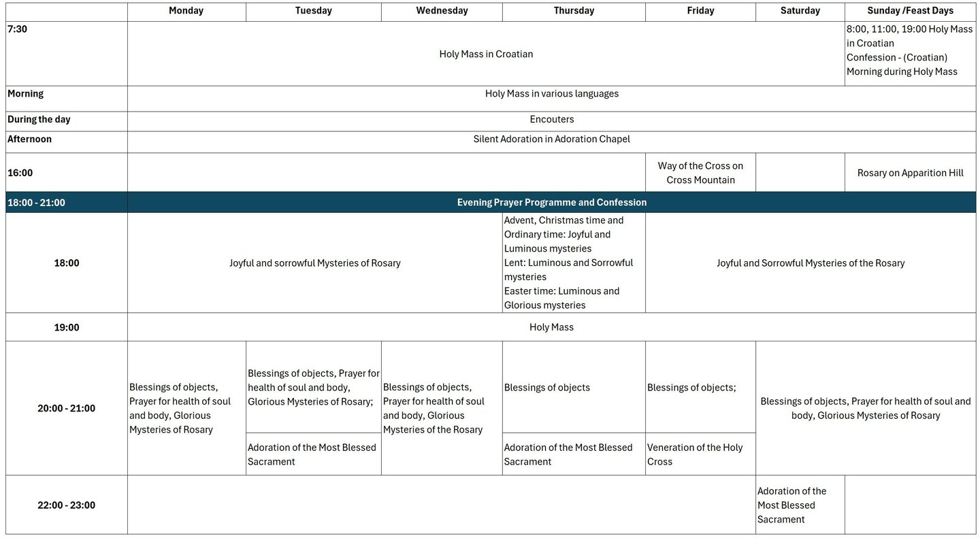Image resolution: width=980 pixels, height=538 pixels.
Task: Select 'Veneration of the Holy Cross'
Action: 700,454
